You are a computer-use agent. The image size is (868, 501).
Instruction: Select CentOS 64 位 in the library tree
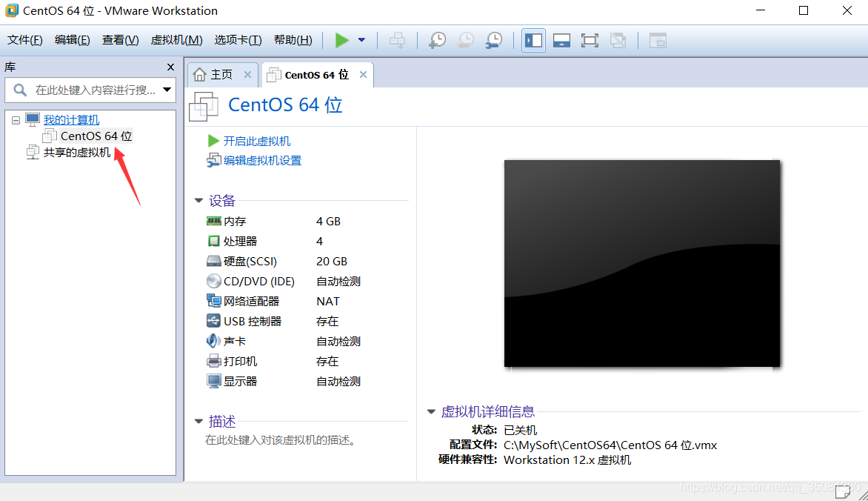pos(95,136)
